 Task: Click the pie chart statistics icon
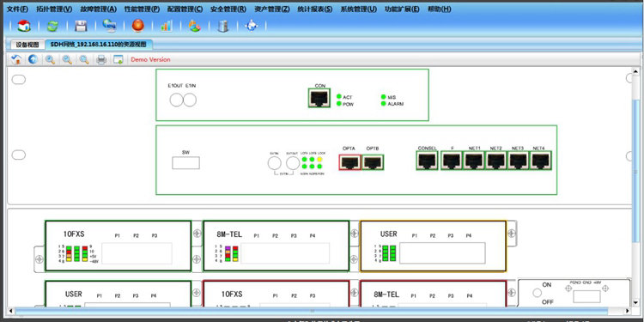click(x=194, y=26)
